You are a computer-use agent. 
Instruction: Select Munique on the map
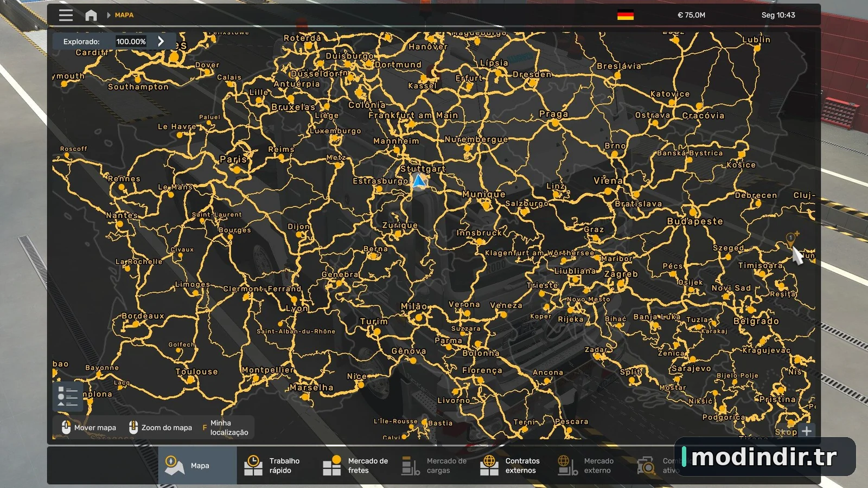click(x=484, y=194)
